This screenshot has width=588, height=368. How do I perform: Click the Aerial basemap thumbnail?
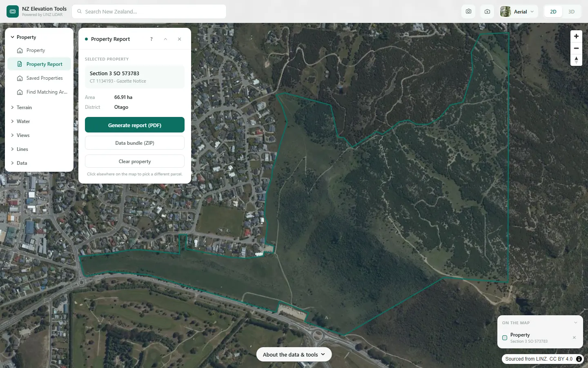click(x=506, y=11)
